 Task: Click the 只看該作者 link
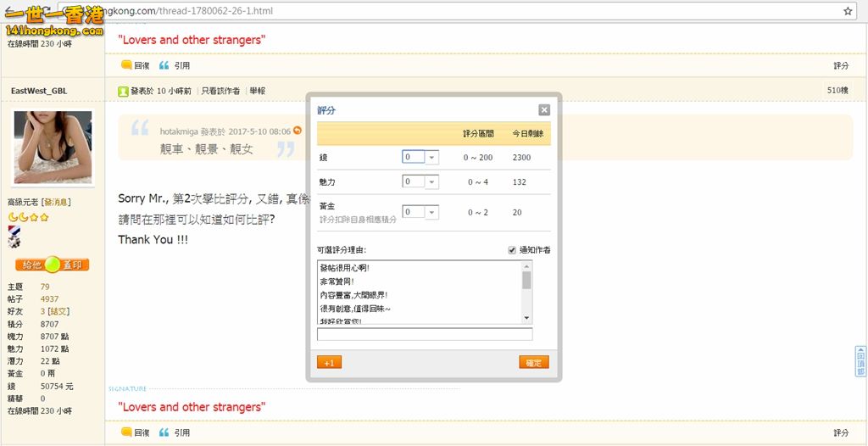coord(220,91)
